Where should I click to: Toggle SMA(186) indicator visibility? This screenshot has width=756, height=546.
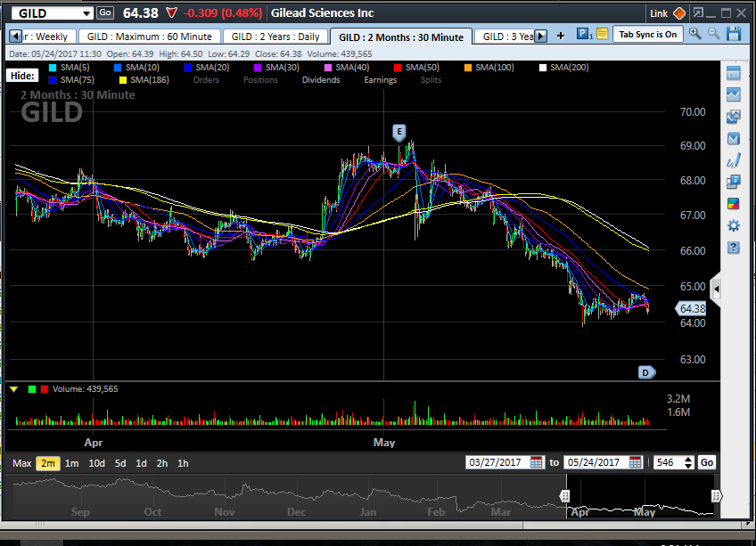coord(144,80)
